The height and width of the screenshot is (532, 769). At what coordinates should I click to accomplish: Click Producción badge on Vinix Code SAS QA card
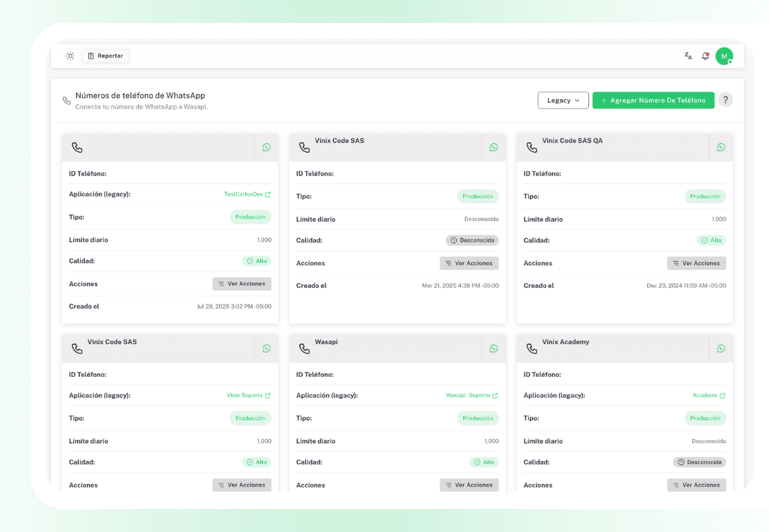705,197
